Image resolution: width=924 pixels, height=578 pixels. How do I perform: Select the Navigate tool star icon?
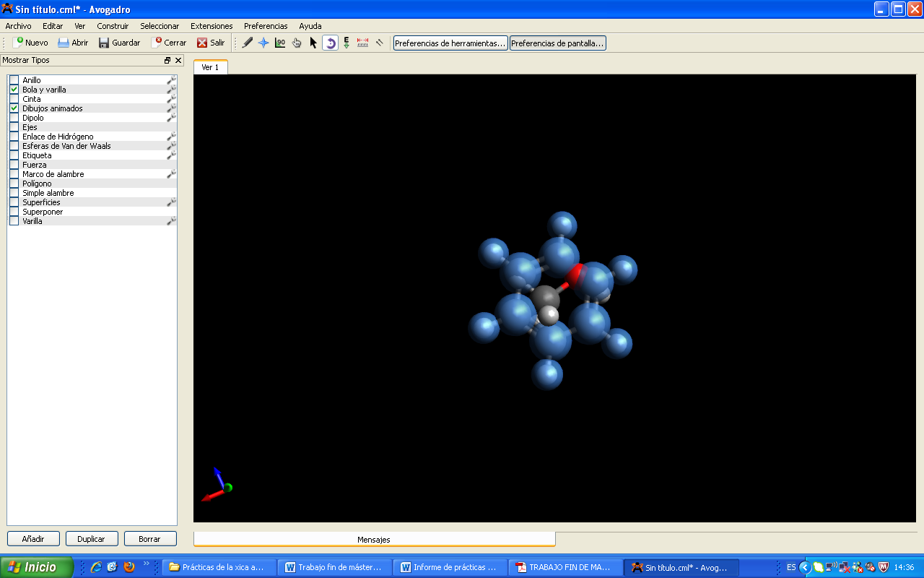pyautogui.click(x=263, y=43)
